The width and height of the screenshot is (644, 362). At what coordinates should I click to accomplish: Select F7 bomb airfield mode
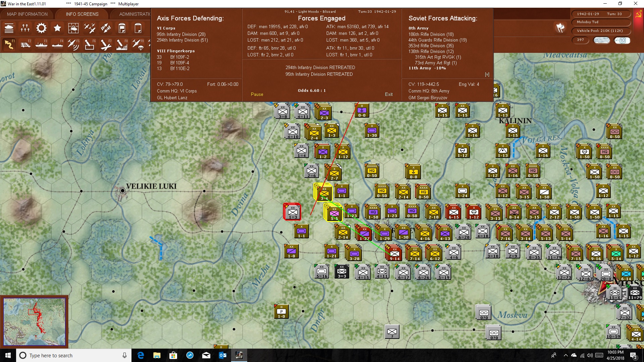coord(106,44)
